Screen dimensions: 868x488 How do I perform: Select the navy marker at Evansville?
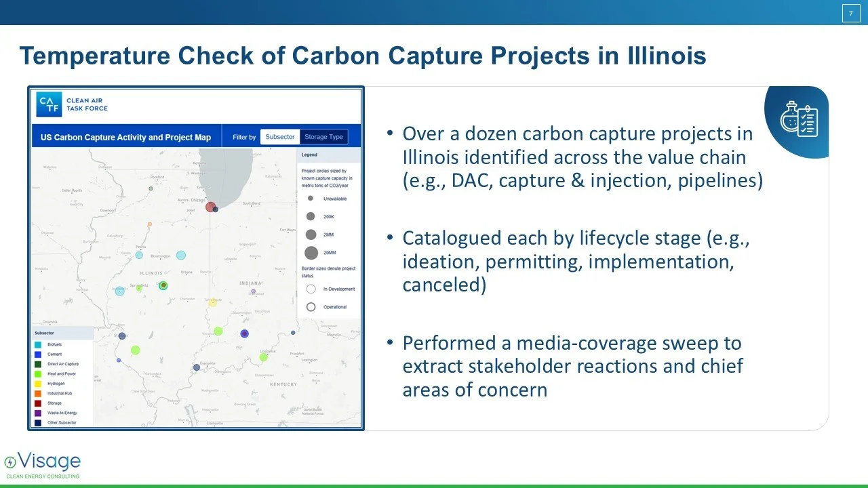tap(196, 367)
